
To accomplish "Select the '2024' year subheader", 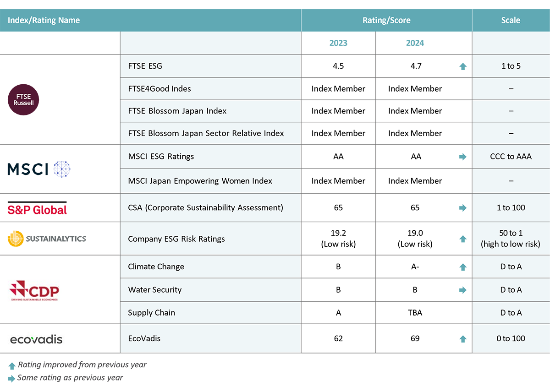I will (x=415, y=43).
